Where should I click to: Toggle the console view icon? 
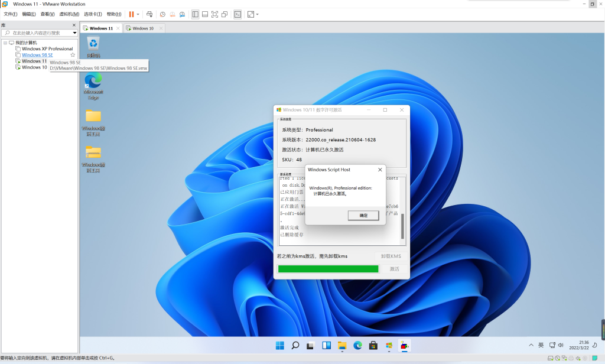click(x=238, y=14)
